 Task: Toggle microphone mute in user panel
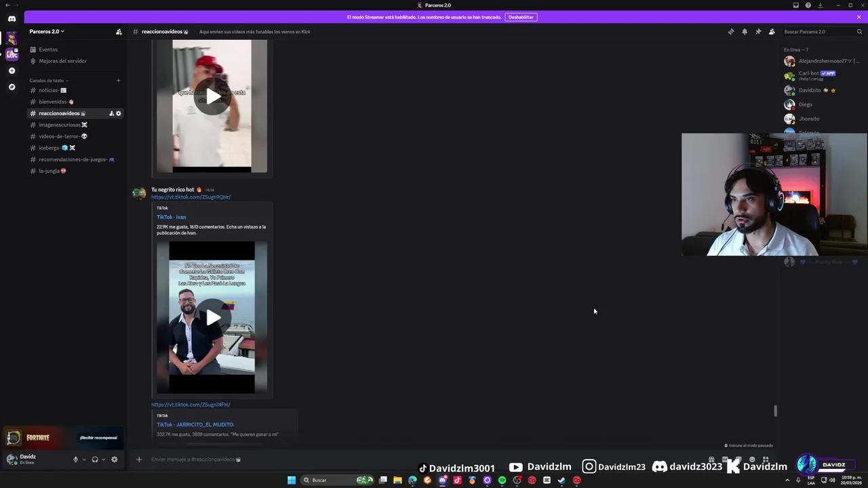[x=76, y=460]
